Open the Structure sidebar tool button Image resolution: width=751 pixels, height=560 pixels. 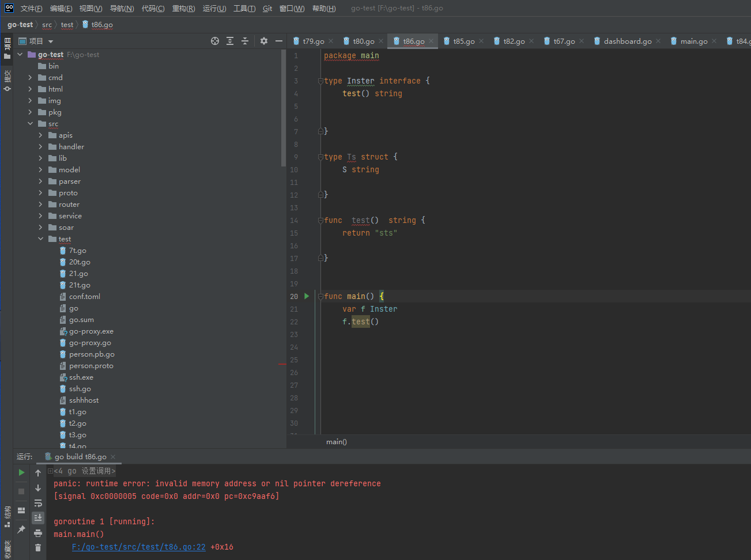coord(7,517)
